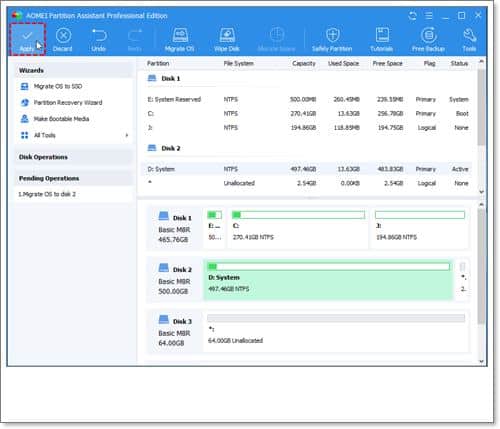This screenshot has height=429, width=500.
Task: Sort by Free Space column header
Action: point(387,63)
